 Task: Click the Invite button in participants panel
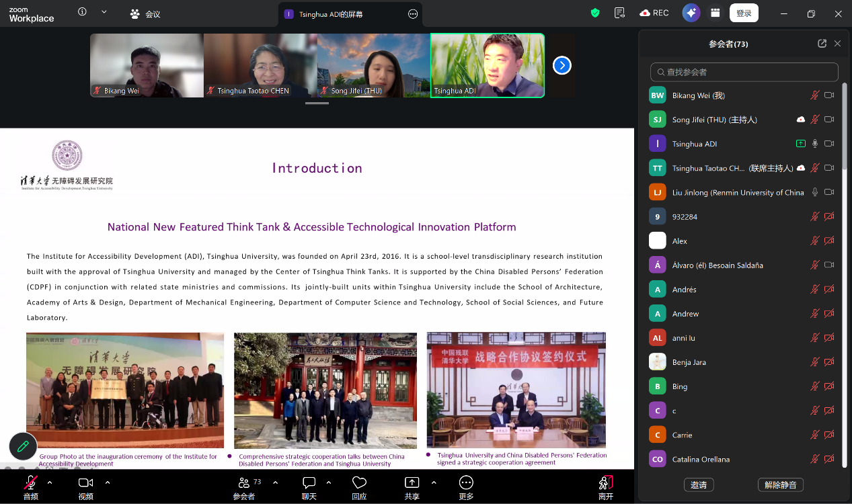point(699,485)
